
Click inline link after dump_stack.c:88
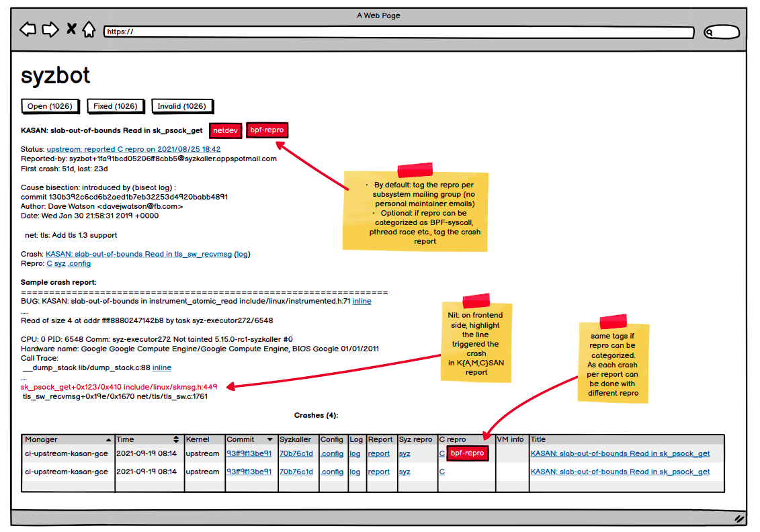coord(162,367)
